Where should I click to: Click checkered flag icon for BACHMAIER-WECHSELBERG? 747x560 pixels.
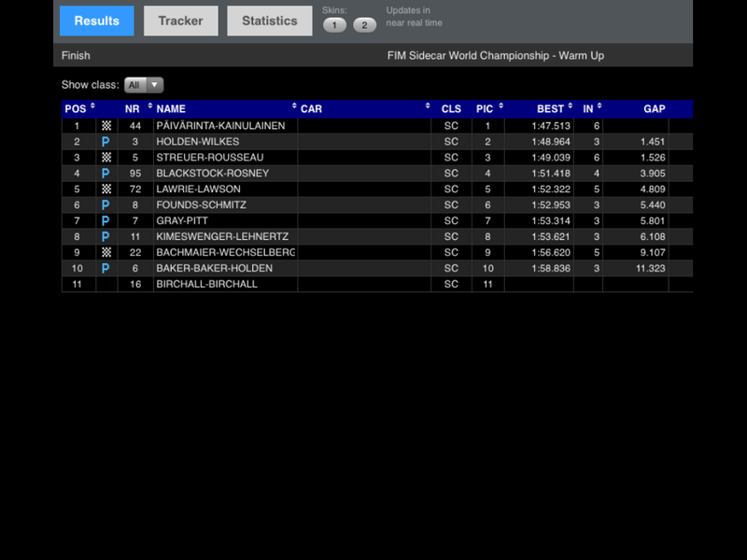(x=106, y=252)
